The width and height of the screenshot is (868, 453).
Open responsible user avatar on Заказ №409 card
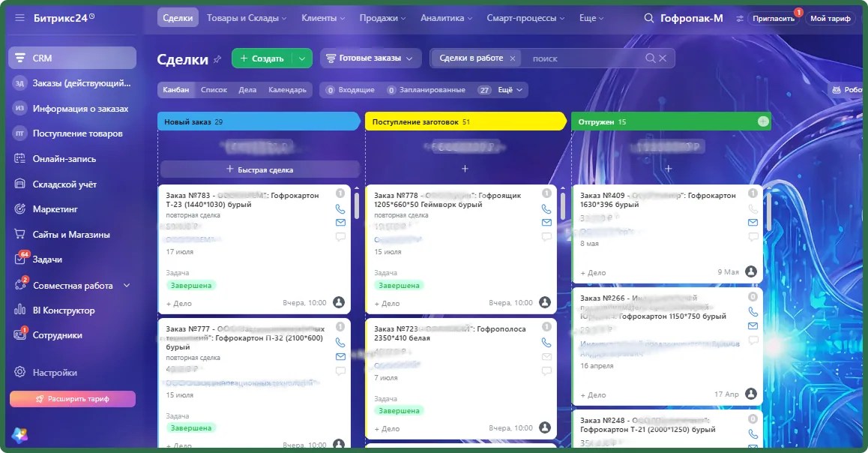(751, 271)
